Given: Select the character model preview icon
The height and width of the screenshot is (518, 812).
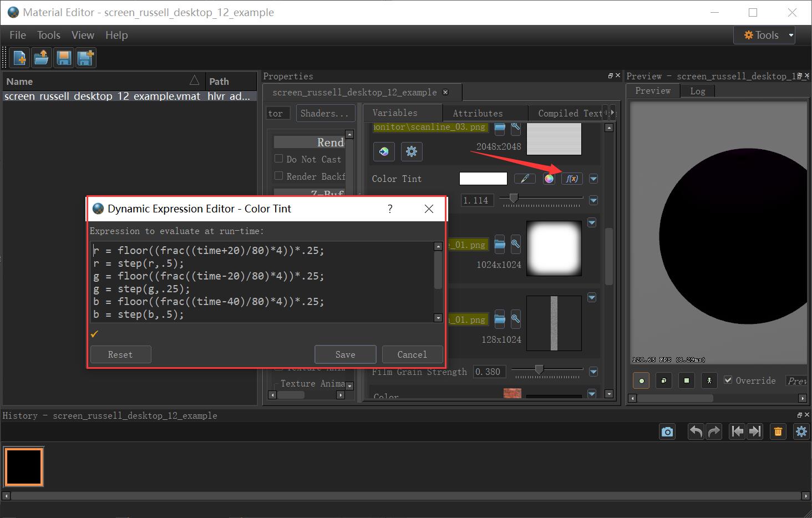Looking at the screenshot, I should point(709,380).
